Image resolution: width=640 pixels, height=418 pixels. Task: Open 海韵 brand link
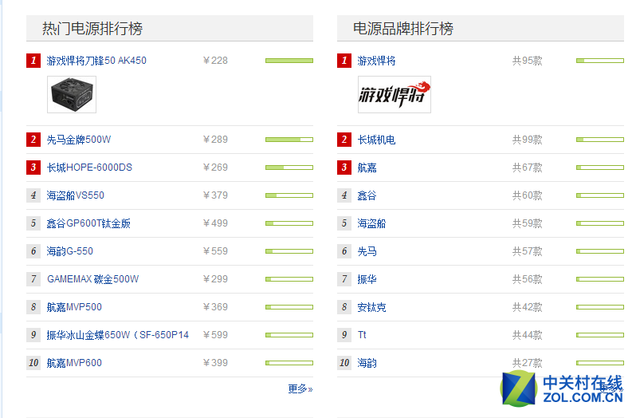coord(367,363)
